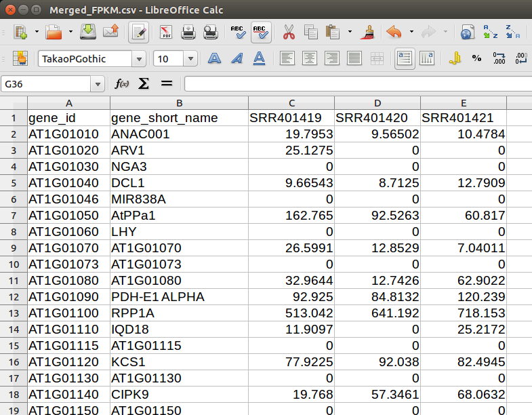Expand the font name dropdown arrow
The width and height of the screenshot is (532, 415).
(x=139, y=59)
